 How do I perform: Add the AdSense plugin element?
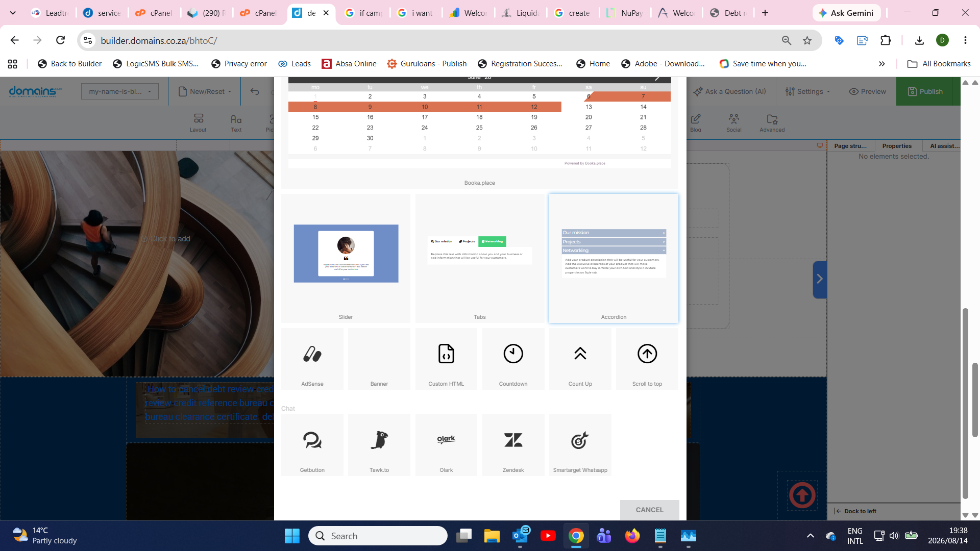click(x=312, y=359)
